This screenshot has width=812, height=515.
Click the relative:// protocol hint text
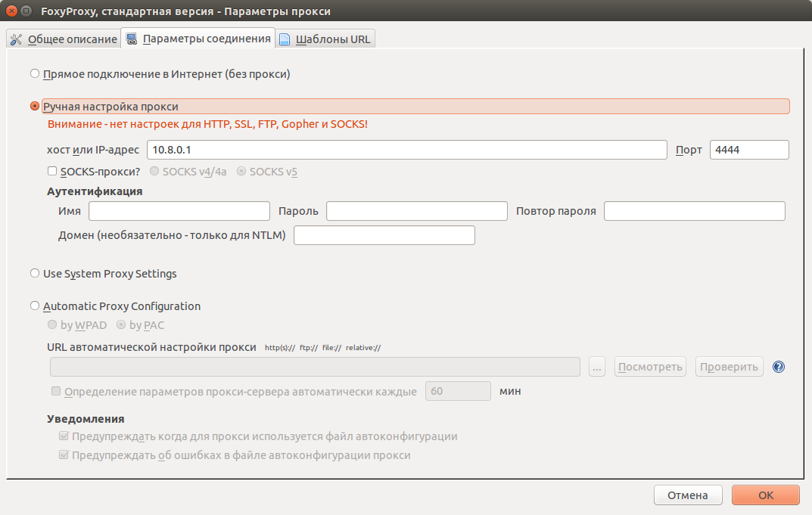tap(363, 348)
